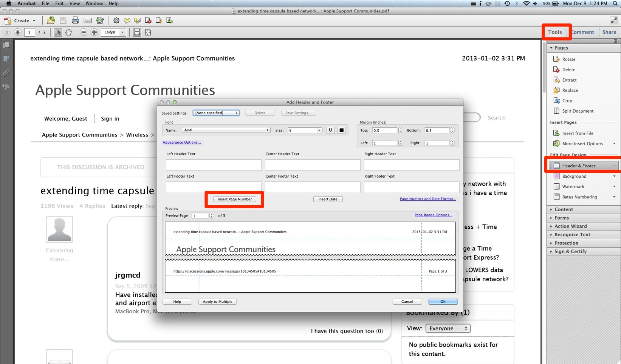The height and width of the screenshot is (364, 621).
Task: Toggle the underline font button
Action: (330, 130)
